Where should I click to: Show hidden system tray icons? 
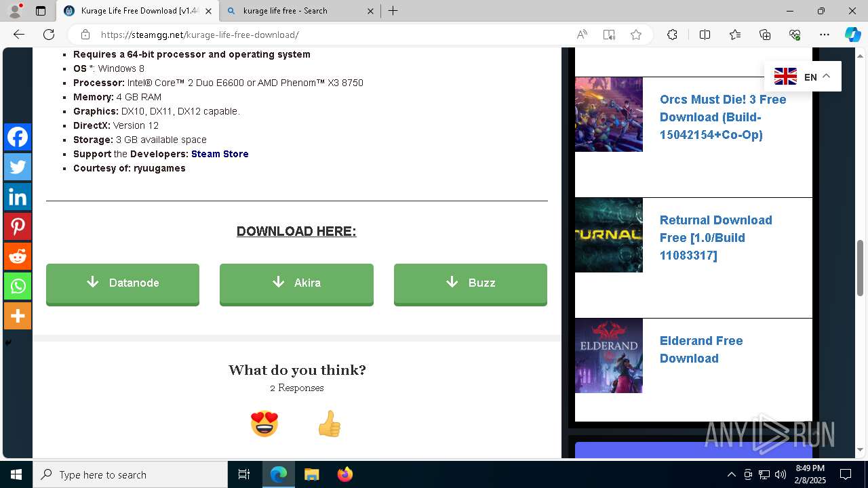[731, 474]
